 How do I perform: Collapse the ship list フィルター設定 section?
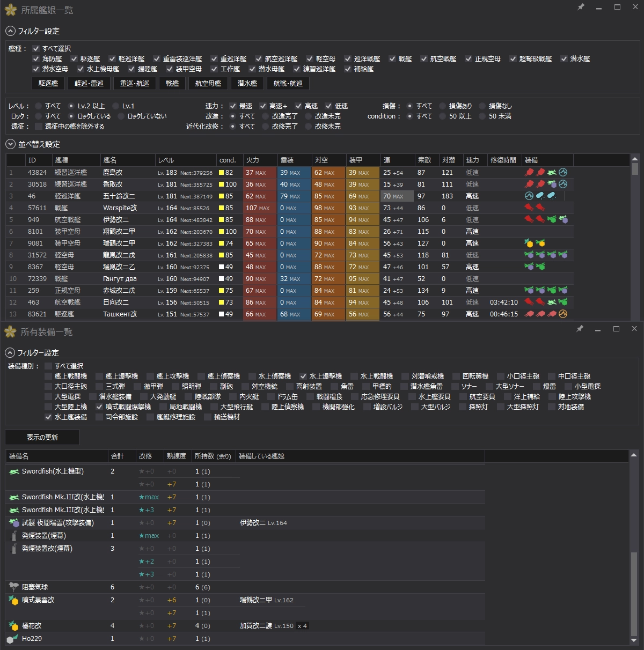coord(10,31)
